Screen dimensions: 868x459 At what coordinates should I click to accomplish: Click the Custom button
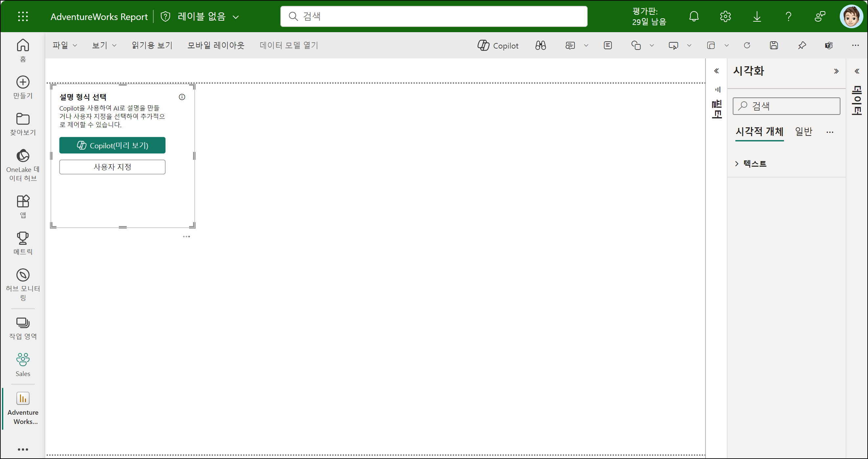tap(112, 167)
